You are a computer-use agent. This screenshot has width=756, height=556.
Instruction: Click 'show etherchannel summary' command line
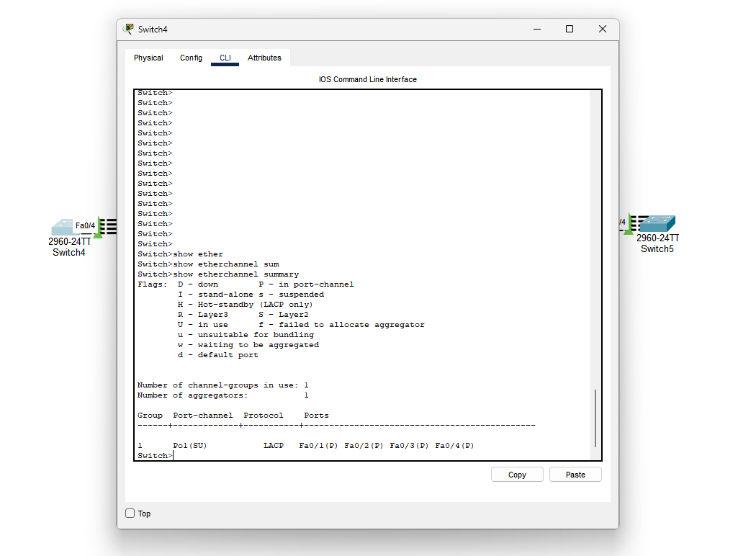218,274
